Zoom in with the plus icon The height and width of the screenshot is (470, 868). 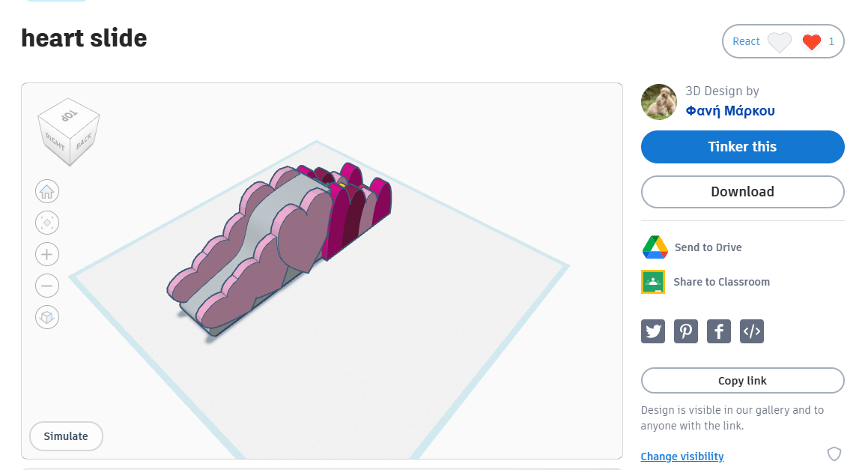[x=47, y=254]
